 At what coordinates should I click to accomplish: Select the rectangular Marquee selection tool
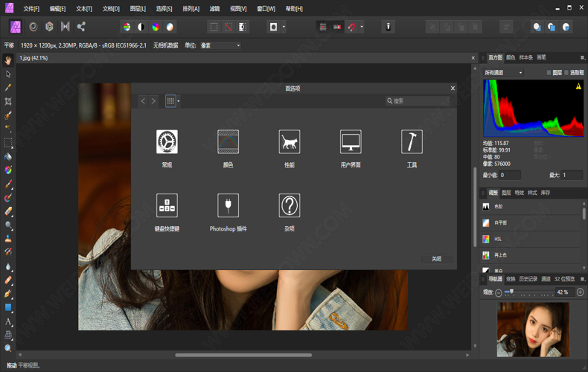click(8, 143)
